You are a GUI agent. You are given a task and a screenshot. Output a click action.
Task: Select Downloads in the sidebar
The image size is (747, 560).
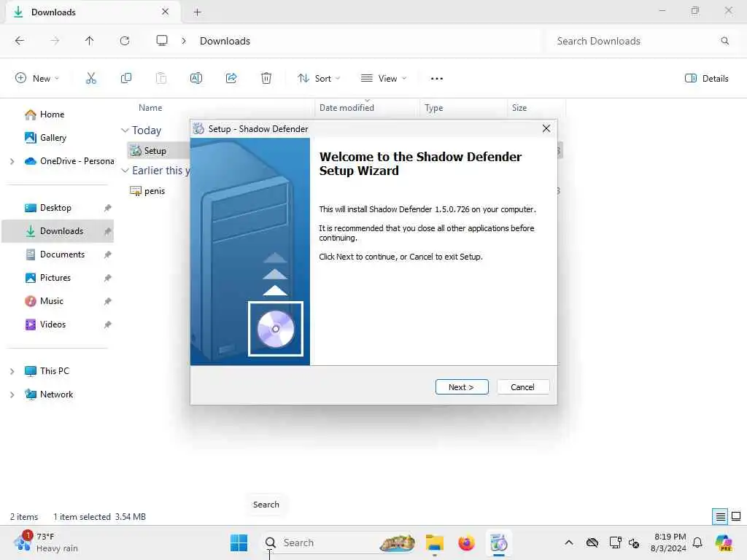click(x=58, y=231)
